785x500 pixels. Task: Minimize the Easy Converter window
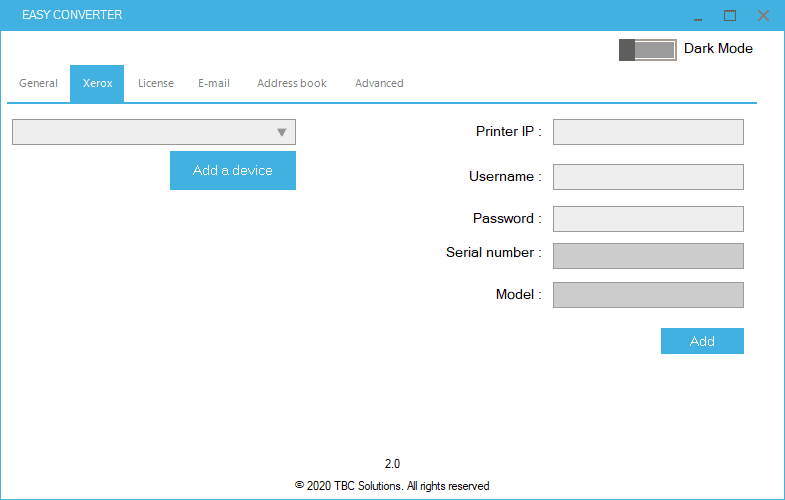(698, 16)
